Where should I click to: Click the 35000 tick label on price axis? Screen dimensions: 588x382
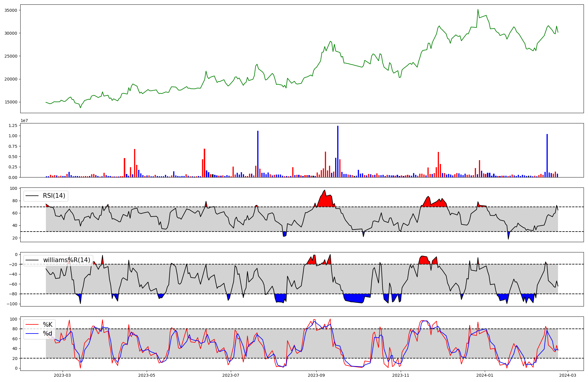click(11, 10)
